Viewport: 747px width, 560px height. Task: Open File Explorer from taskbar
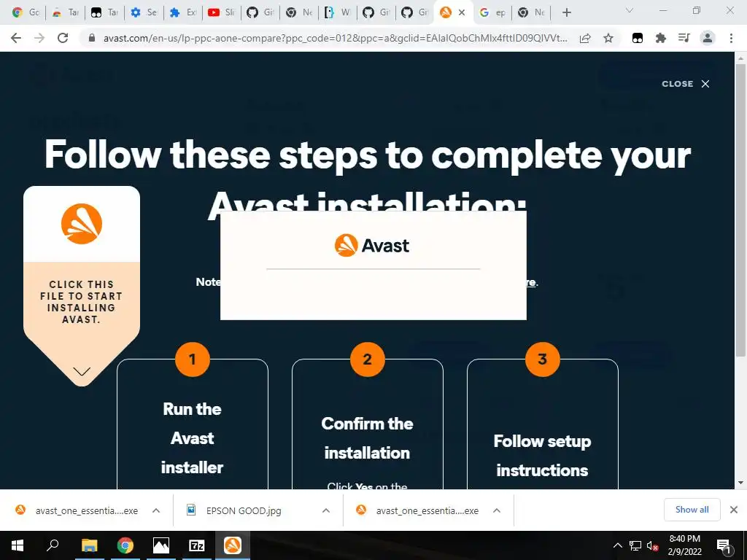click(x=89, y=545)
